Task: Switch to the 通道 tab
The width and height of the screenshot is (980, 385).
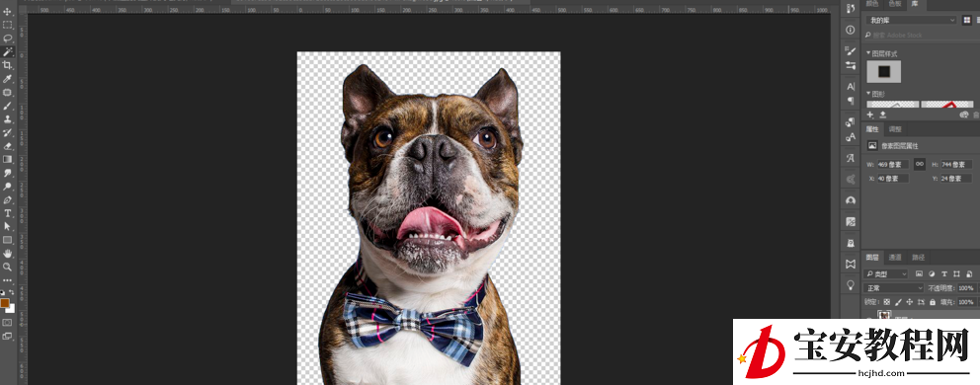Action: (x=895, y=257)
